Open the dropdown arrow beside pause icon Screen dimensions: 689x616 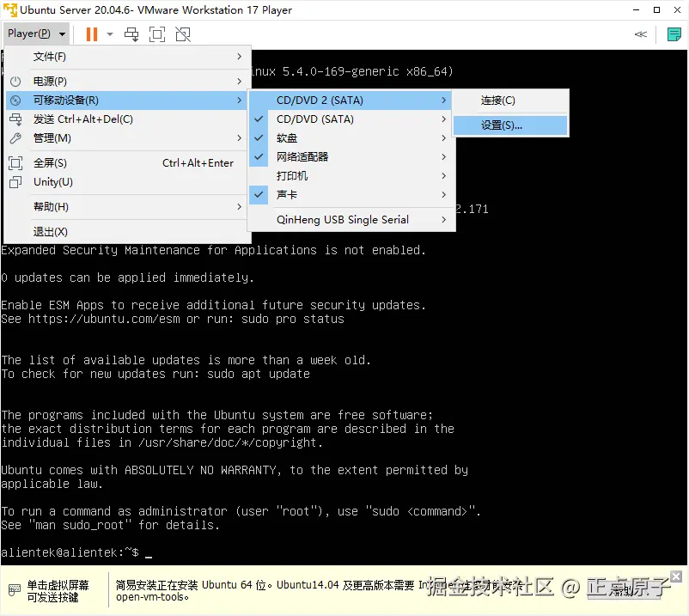click(x=110, y=34)
